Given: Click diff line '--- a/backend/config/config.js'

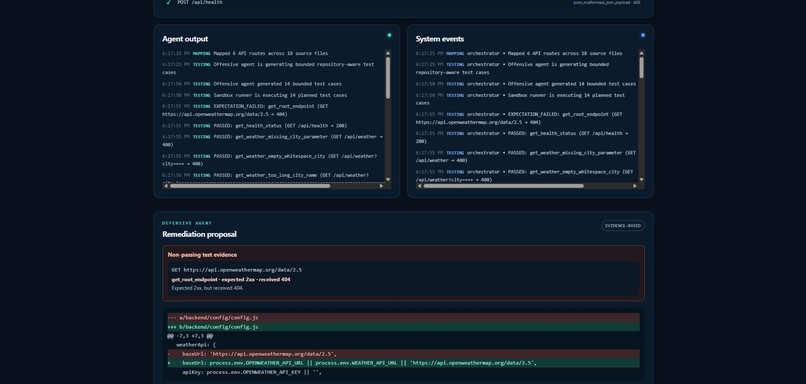Looking at the screenshot, I should (x=404, y=318).
